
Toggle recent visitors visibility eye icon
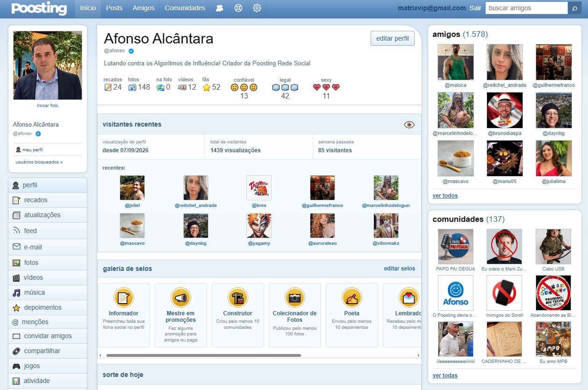click(409, 125)
